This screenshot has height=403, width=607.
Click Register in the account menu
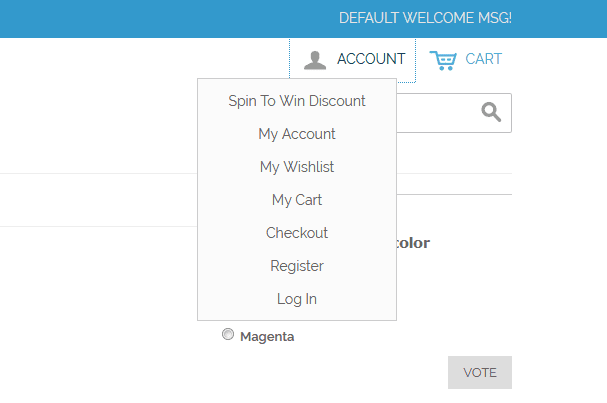tap(297, 266)
